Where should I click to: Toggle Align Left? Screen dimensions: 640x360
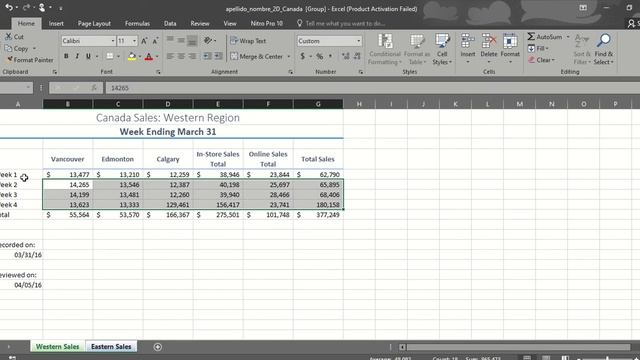pyautogui.click(x=170, y=56)
